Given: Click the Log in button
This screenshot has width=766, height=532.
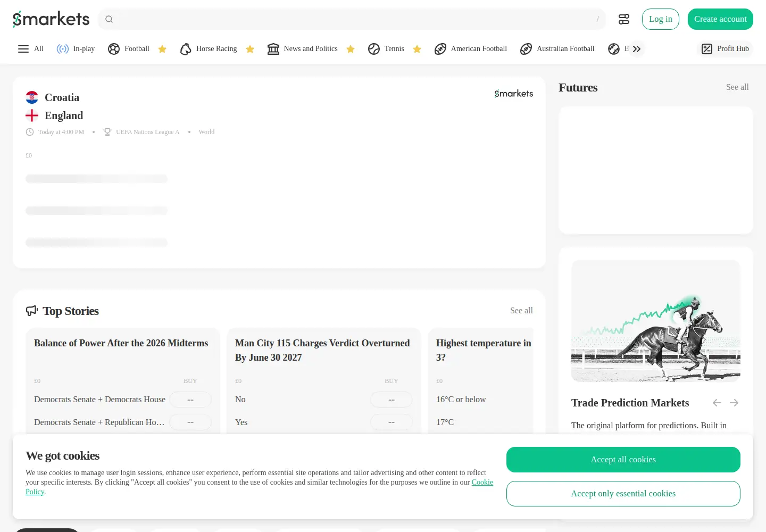Looking at the screenshot, I should [661, 19].
